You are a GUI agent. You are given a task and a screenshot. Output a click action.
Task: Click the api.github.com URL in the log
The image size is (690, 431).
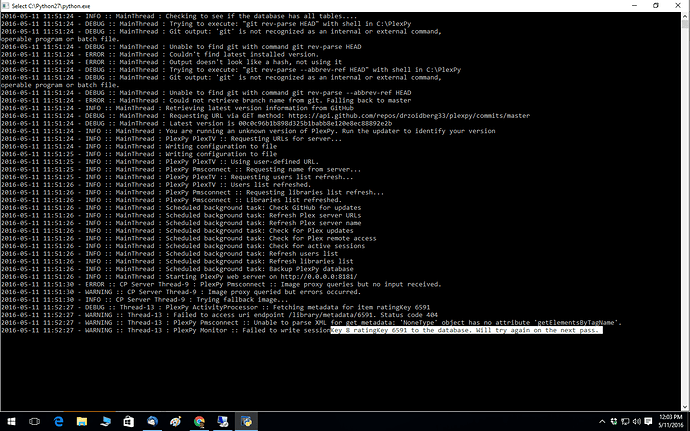[x=409, y=116]
